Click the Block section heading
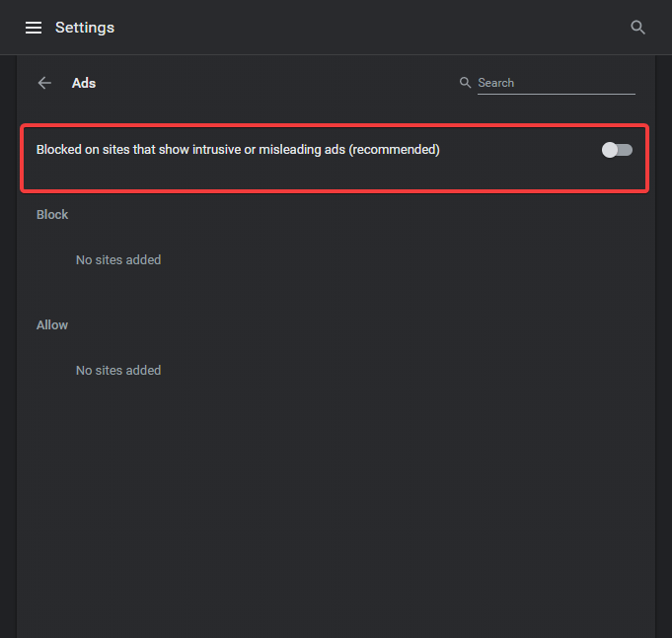 click(52, 215)
